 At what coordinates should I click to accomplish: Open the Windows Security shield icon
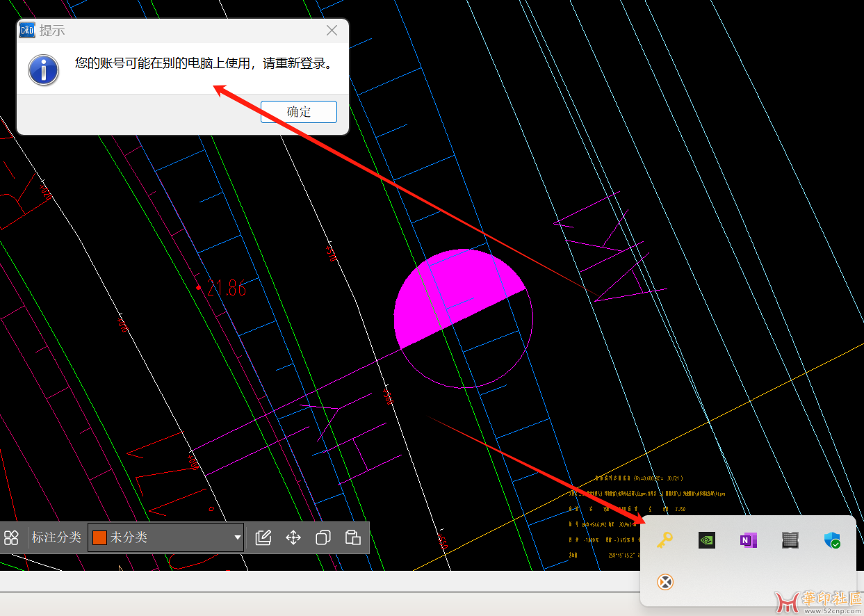coord(832,540)
